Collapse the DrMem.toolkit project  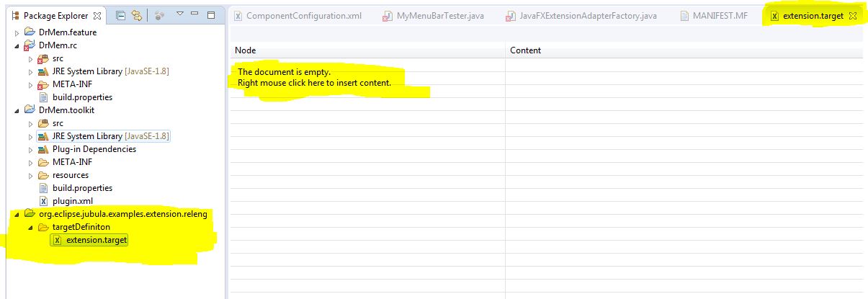[17, 110]
